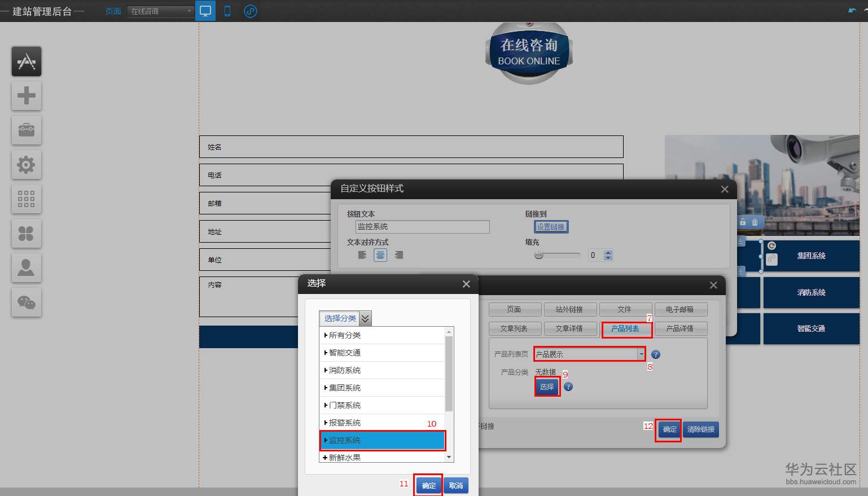Viewport: 868px width, 496px height.
Task: Click the circular icon beside the phone icon
Action: [x=251, y=11]
